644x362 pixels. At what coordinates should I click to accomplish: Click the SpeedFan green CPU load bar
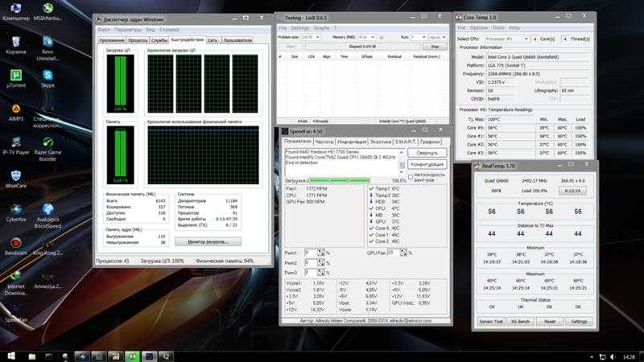(x=339, y=180)
